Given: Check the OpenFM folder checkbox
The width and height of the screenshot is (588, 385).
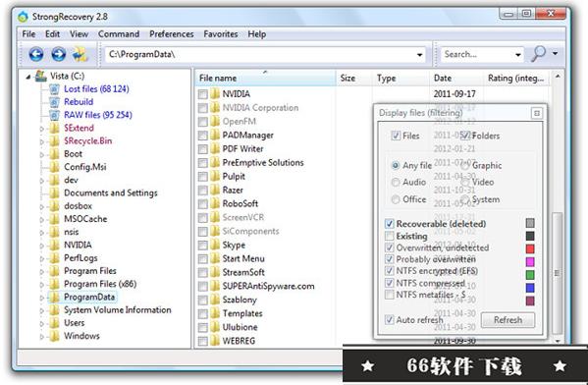Looking at the screenshot, I should pos(203,122).
